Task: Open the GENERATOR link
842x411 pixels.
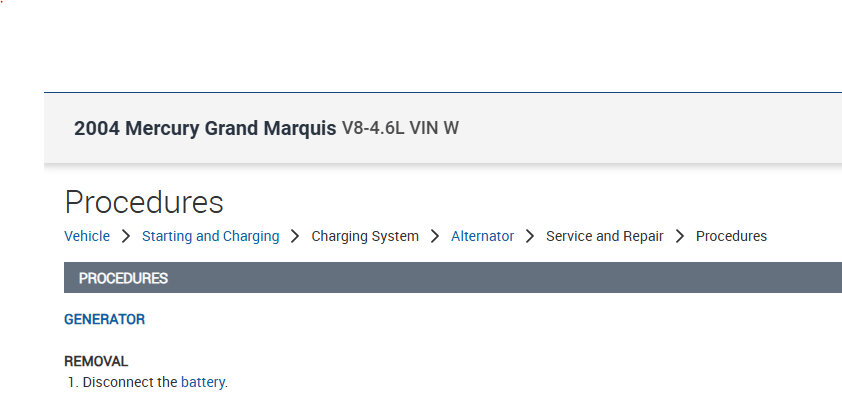Action: tap(104, 320)
